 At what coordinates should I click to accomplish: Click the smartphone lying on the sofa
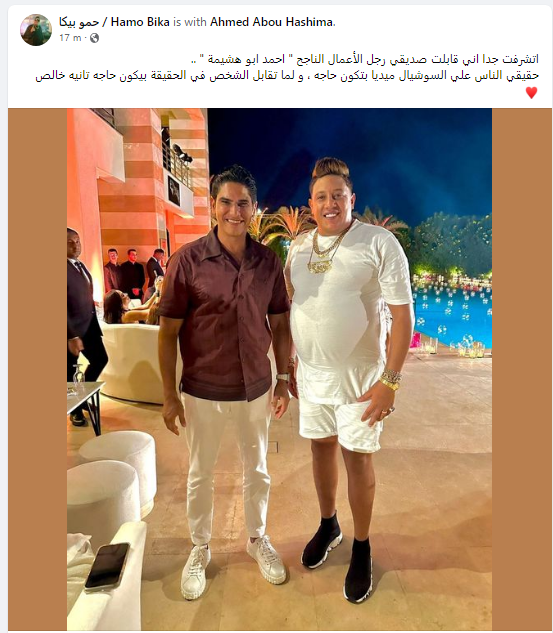pos(107,567)
